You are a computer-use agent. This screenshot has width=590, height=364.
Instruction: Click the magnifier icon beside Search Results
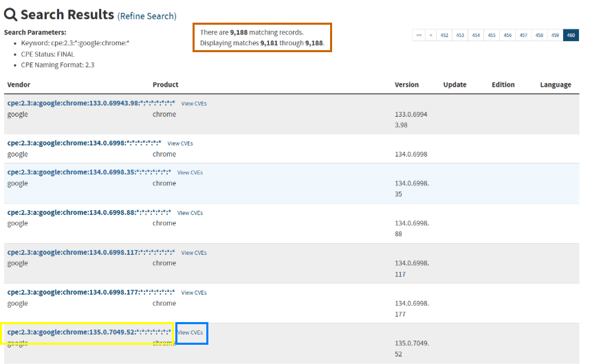(11, 14)
